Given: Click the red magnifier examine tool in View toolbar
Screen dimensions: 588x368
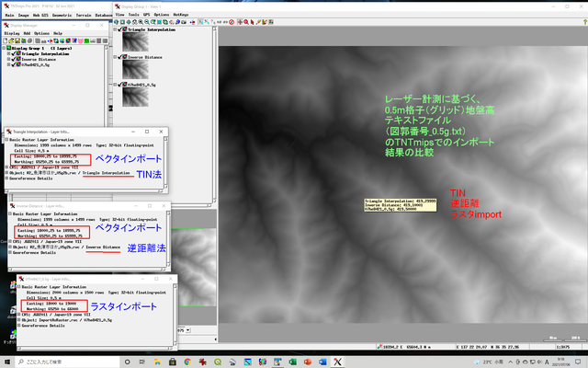Looking at the screenshot, I should pos(246,22).
